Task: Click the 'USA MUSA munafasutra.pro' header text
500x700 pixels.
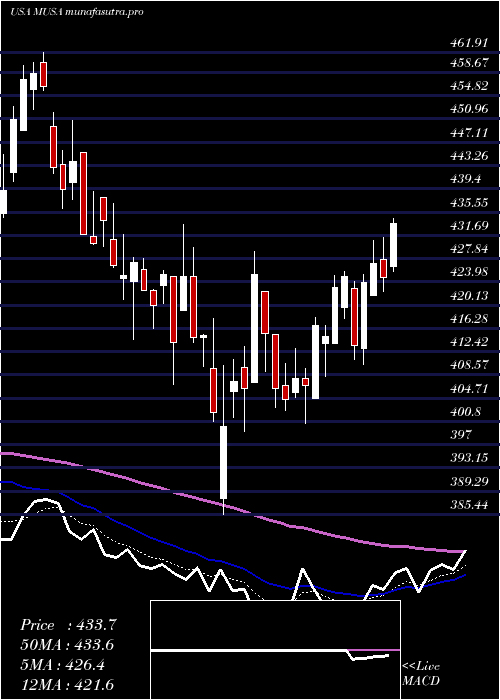Action: [77, 12]
